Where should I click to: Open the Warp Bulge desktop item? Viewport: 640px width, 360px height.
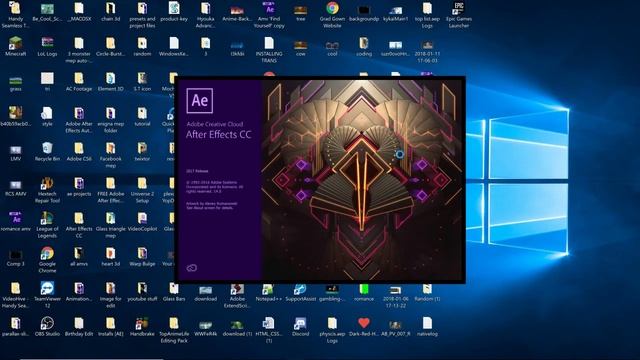[142, 256]
